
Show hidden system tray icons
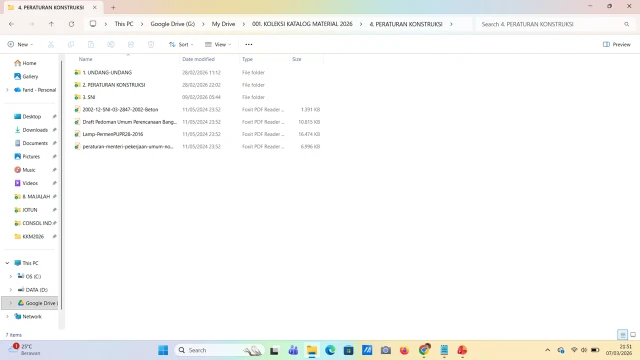click(x=548, y=350)
